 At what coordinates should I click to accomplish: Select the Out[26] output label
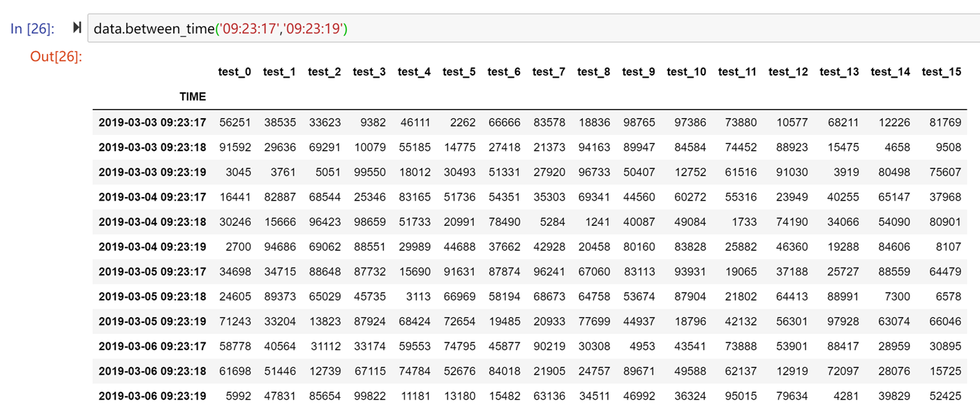point(56,57)
